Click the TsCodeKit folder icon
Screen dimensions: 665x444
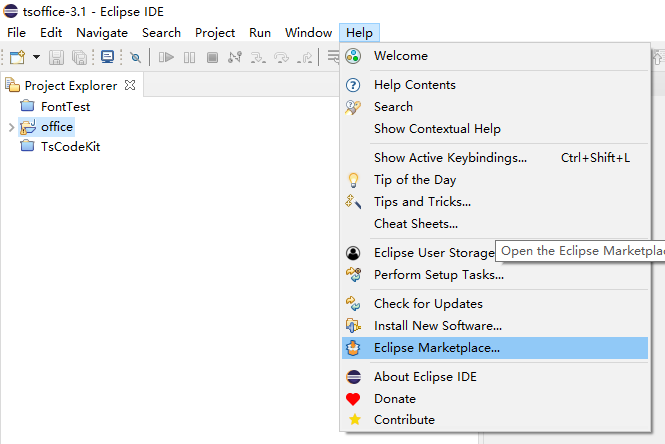[28, 145]
